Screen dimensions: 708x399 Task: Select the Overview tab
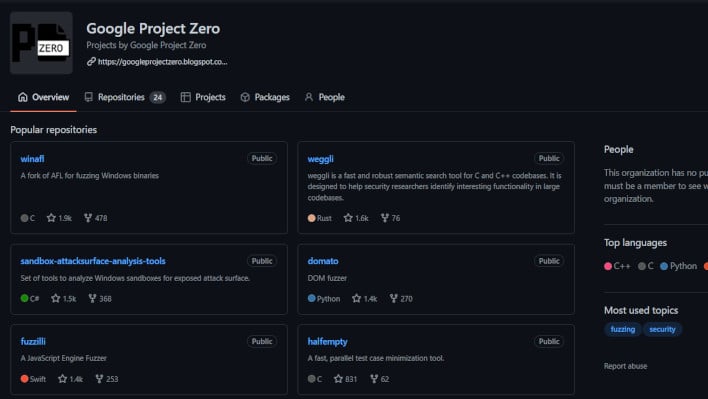43,97
